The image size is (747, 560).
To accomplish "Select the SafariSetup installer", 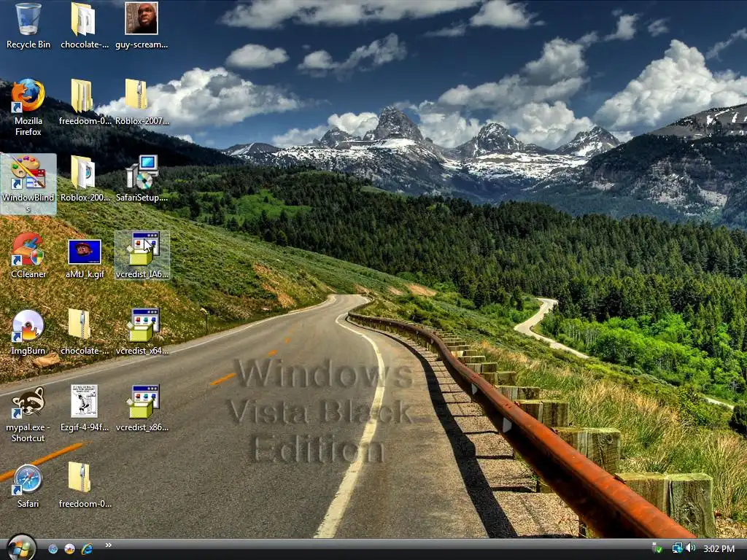I will [142, 179].
